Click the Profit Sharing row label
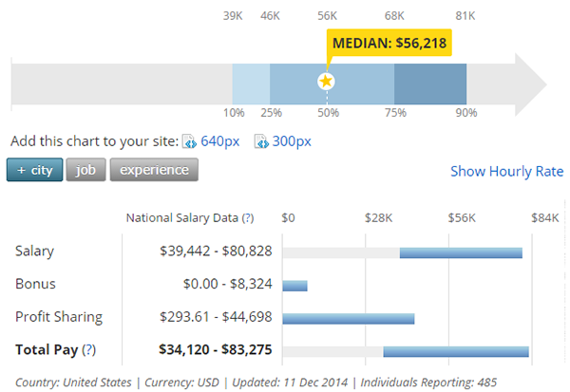The image size is (570, 392). (59, 317)
